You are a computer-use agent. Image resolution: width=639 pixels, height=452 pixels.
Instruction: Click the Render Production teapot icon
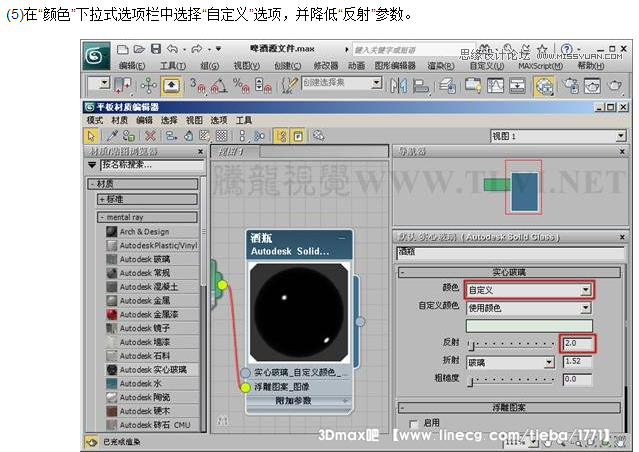point(615,86)
